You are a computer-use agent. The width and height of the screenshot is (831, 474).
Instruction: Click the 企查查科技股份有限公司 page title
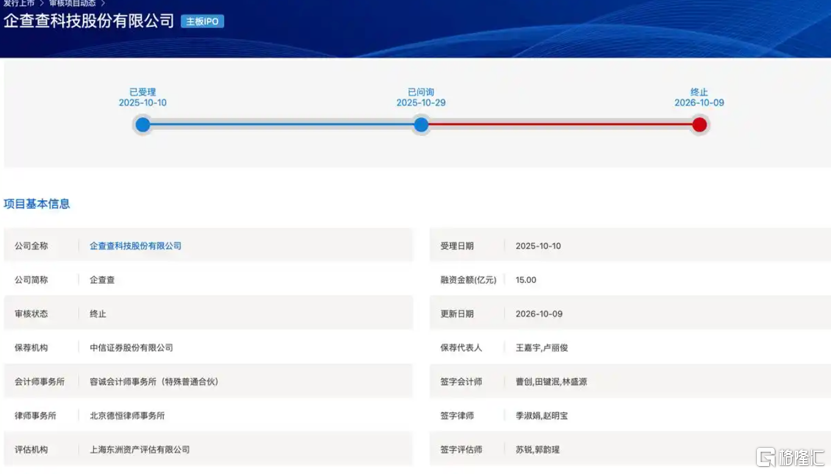click(89, 21)
